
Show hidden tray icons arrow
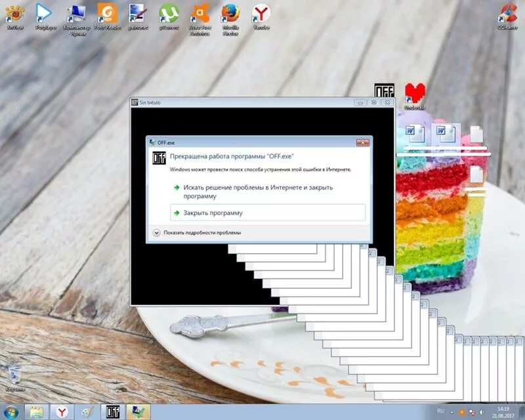click(451, 412)
